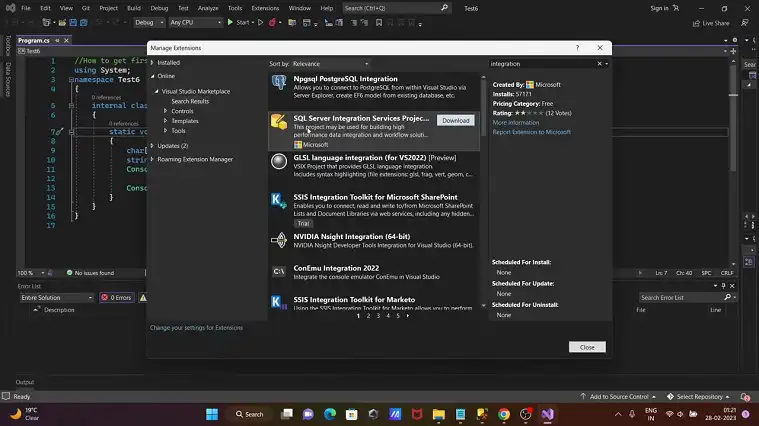The width and height of the screenshot is (759, 426).
Task: Open the Any CPU platform dropdown
Action: coord(196,22)
